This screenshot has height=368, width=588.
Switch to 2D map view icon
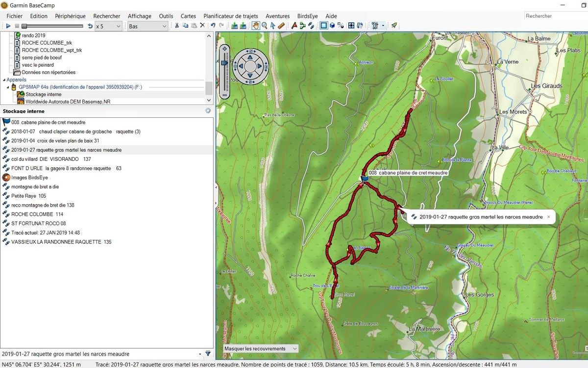pyautogui.click(x=323, y=26)
